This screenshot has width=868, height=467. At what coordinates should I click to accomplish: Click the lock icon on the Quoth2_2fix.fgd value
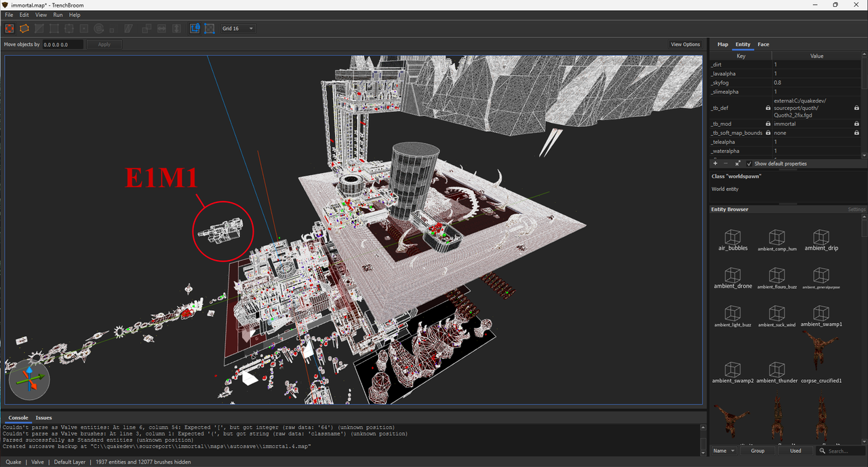[x=856, y=108]
